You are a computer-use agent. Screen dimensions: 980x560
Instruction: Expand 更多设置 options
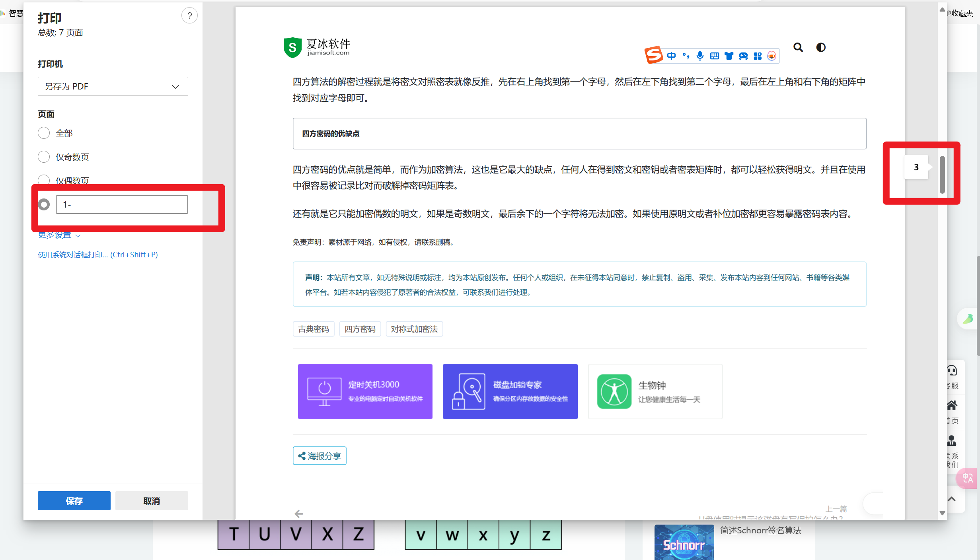click(58, 235)
